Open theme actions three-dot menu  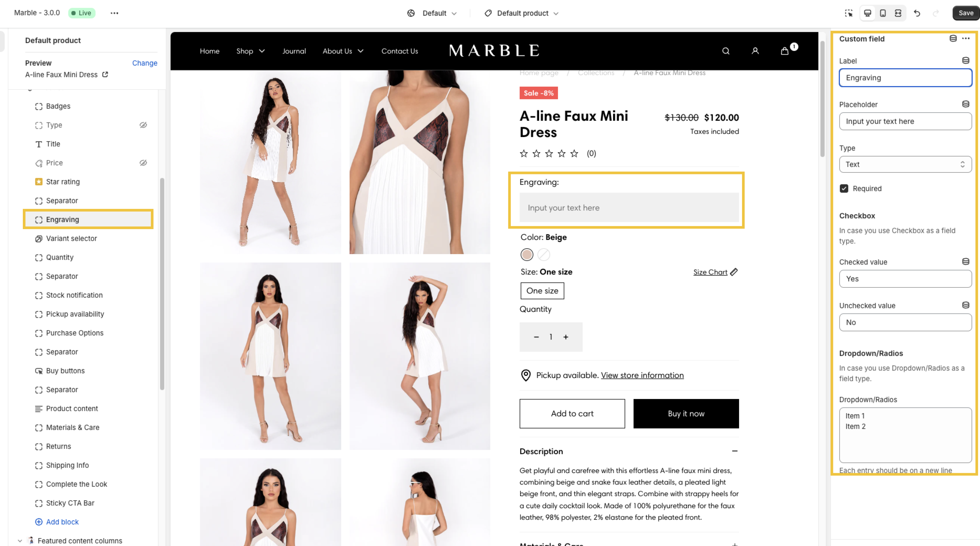tap(114, 13)
